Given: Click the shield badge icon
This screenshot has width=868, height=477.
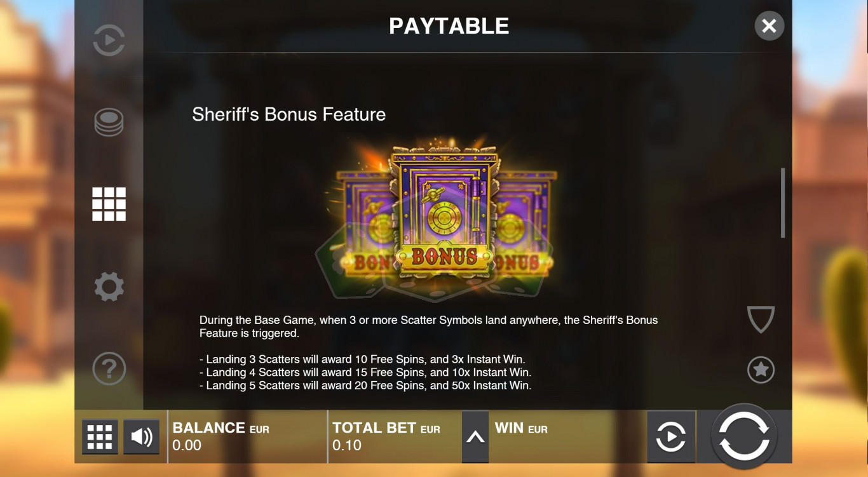Looking at the screenshot, I should pos(761,319).
